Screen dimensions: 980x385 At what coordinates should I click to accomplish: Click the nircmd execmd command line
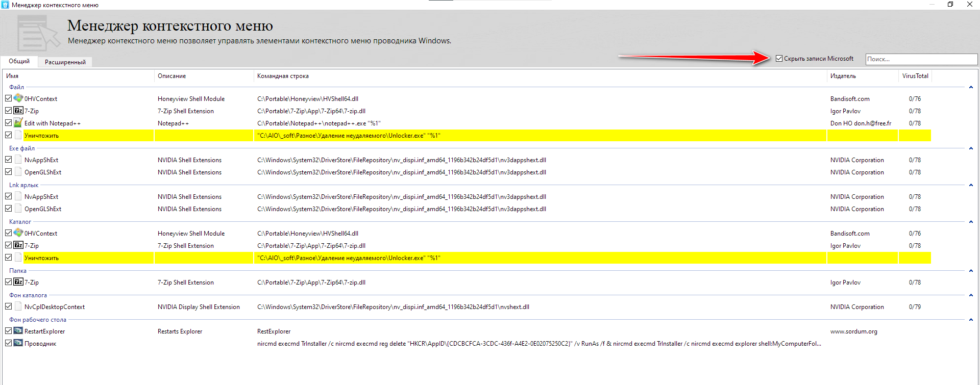point(539,344)
